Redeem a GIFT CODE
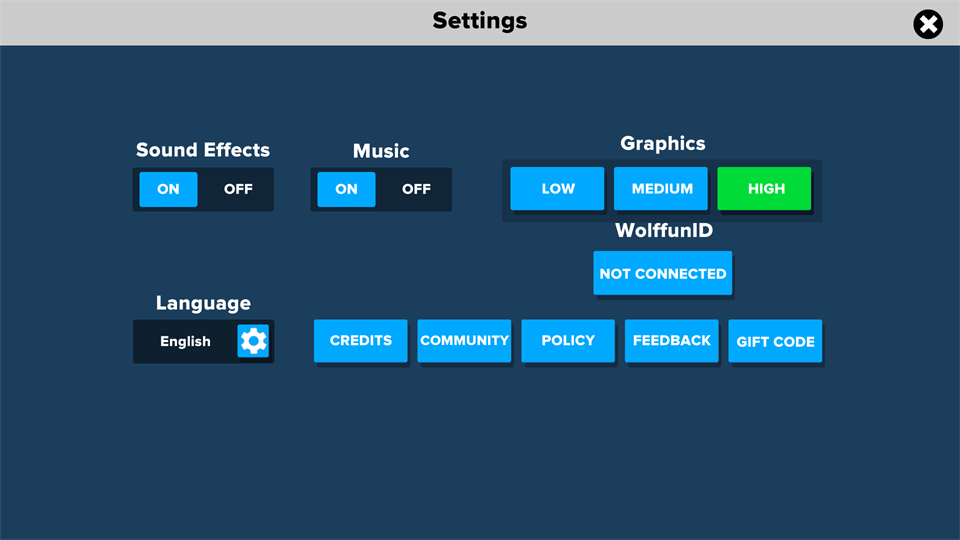This screenshot has width=960, height=540. (x=775, y=341)
